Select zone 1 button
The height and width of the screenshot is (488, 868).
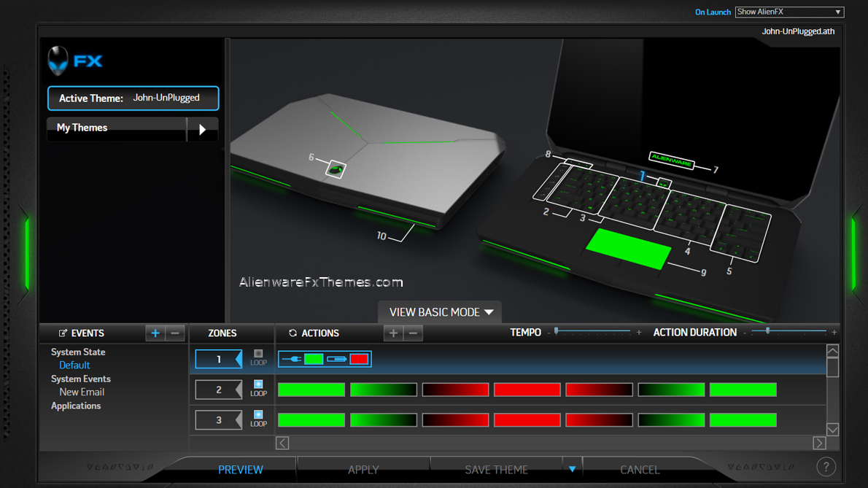point(219,359)
